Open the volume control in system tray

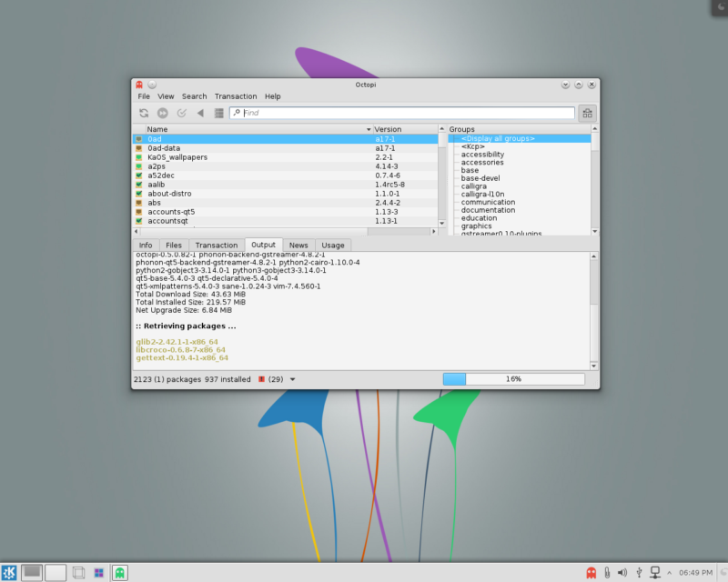tap(622, 573)
